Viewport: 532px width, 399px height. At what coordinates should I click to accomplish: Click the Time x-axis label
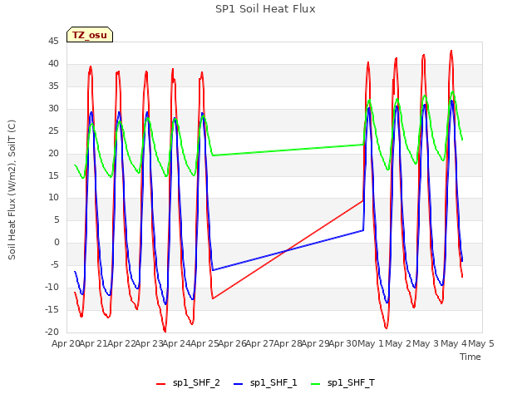click(x=470, y=357)
